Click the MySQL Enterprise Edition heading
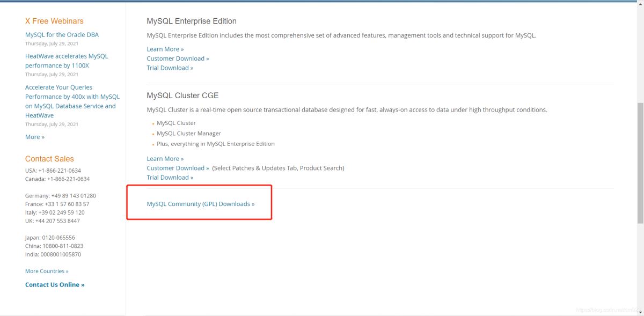The image size is (644, 316). tap(192, 21)
